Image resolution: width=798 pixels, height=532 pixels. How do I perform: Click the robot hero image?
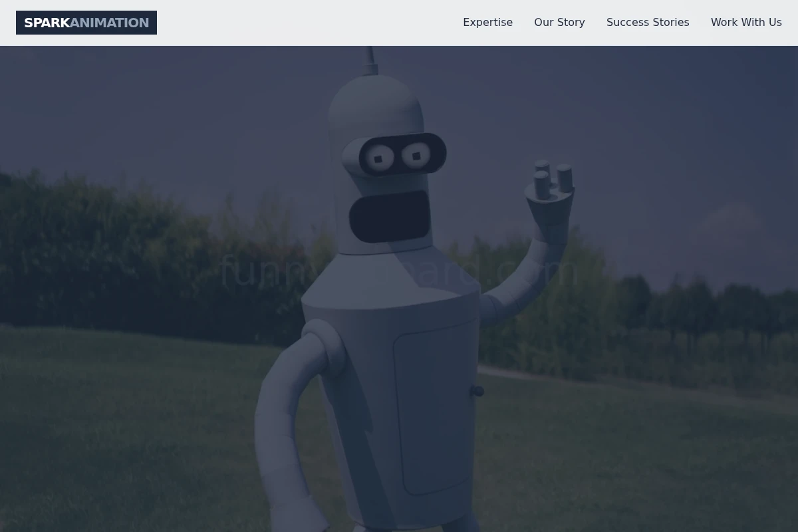pyautogui.click(x=399, y=289)
